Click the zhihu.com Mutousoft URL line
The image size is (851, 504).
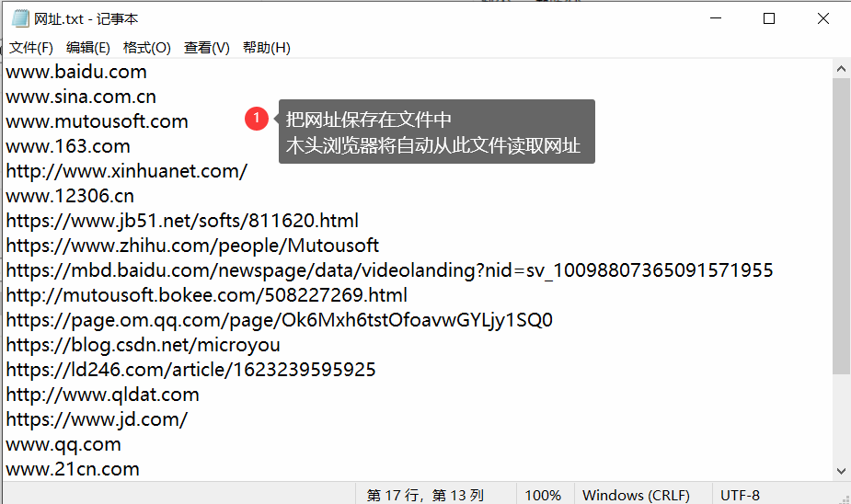(192, 246)
